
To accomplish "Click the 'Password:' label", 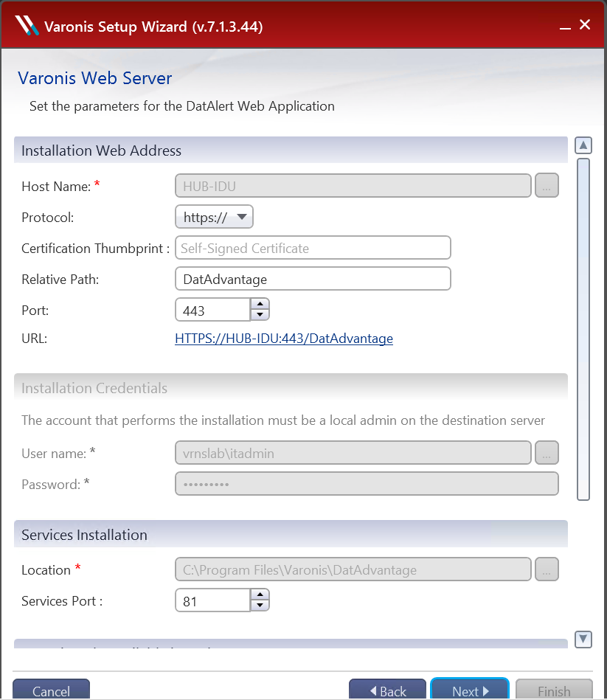I will (x=51, y=485).
